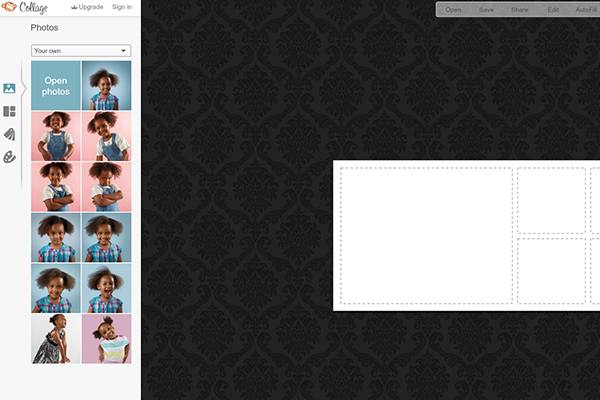
Task: Select first blue-background girl photo thumbnail
Action: [106, 86]
